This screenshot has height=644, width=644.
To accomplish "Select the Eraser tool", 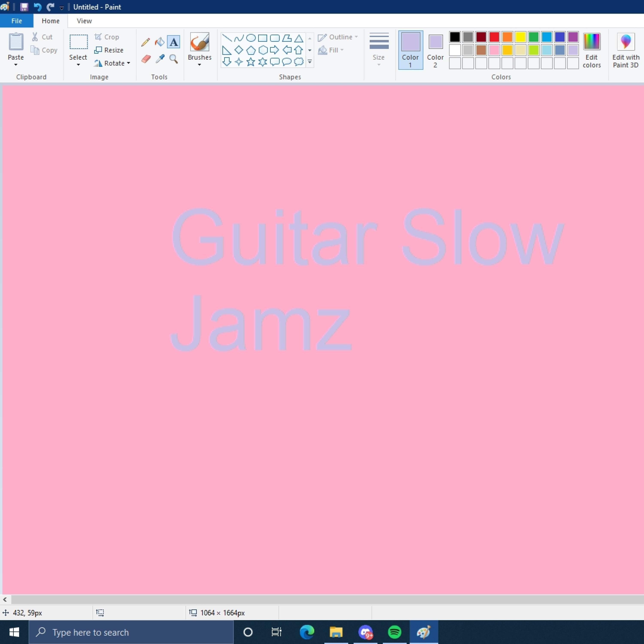I will (146, 59).
